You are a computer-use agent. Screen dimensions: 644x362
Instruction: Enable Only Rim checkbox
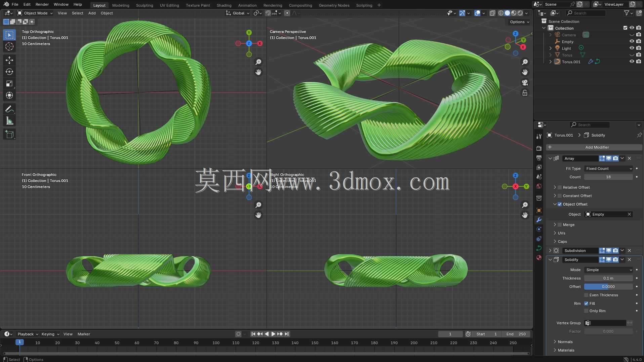click(x=586, y=311)
